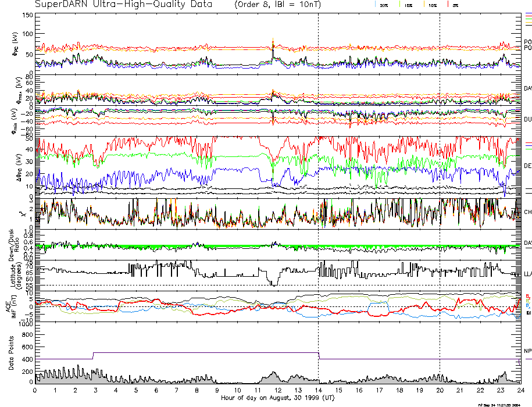Viewport: 532px width, 407px height.
Task: Click the 15% legend entry
Action: [409, 5]
